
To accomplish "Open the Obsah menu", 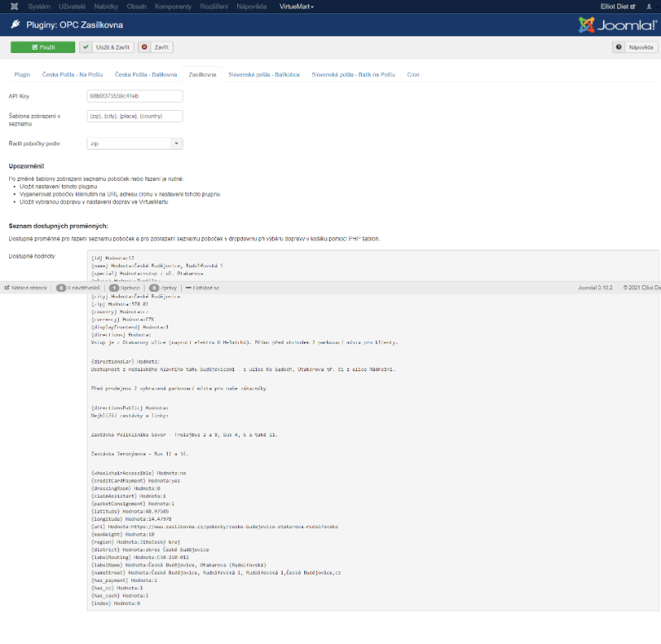I will click(136, 7).
